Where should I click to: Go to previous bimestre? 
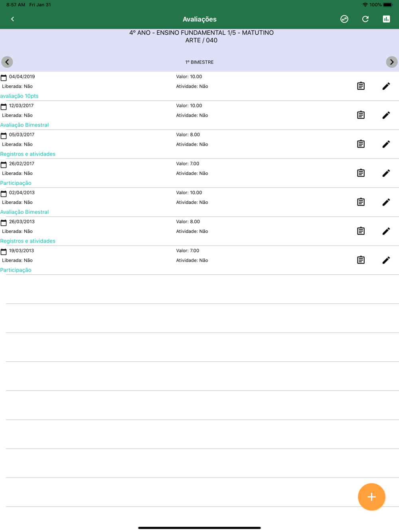7,62
